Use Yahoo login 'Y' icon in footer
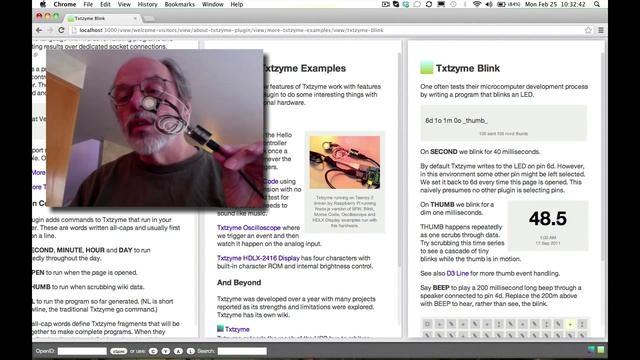Image resolution: width=640 pixels, height=360 pixels. 166,351
